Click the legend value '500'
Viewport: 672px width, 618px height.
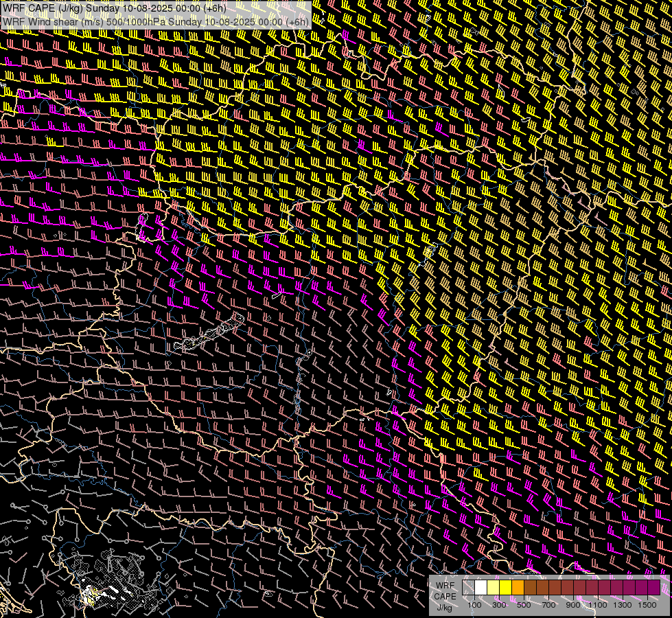[524, 605]
